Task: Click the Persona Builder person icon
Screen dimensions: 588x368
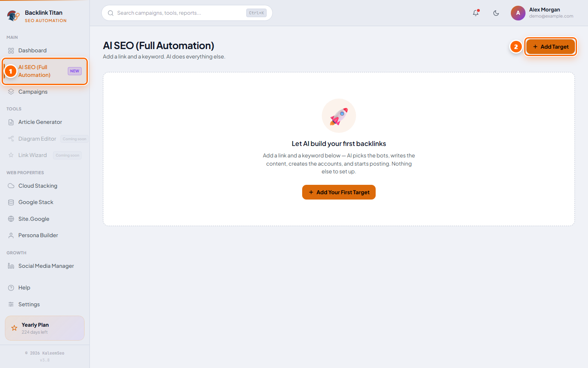Action: pos(11,236)
